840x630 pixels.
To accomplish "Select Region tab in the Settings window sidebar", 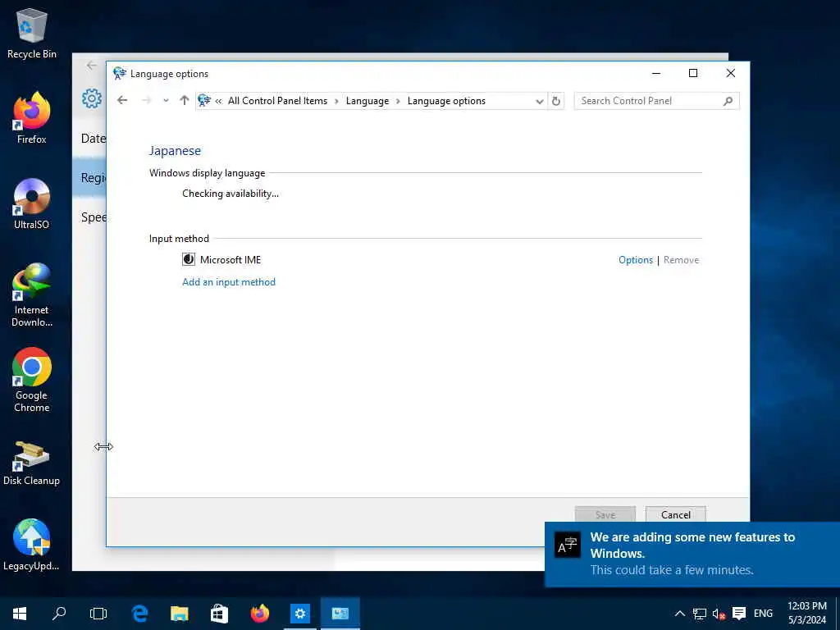I will click(x=89, y=177).
